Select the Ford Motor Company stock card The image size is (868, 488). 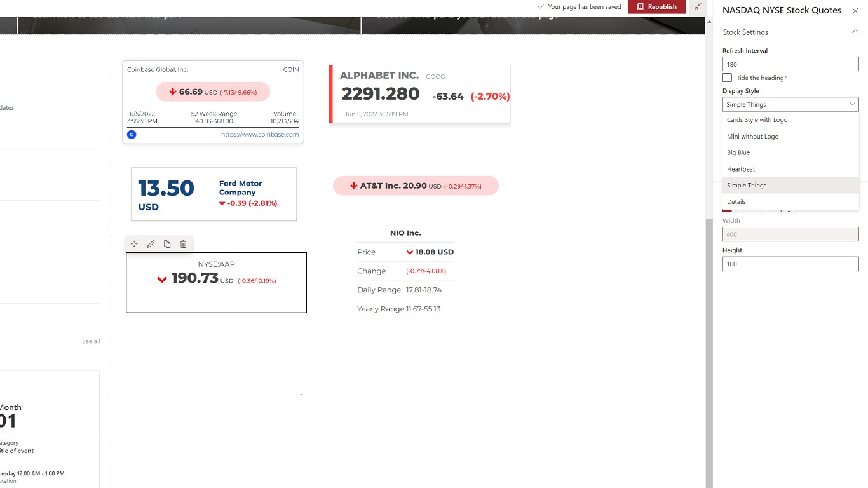click(x=214, y=194)
